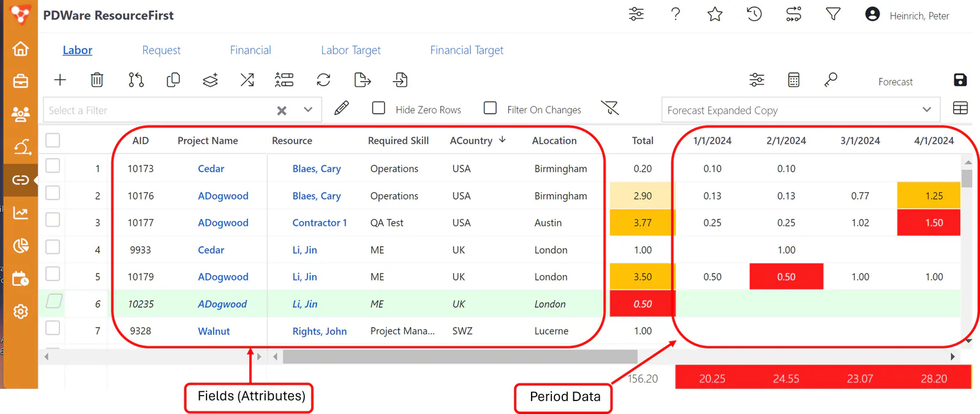This screenshot has width=980, height=414.
Task: Click the refresh circular arrows icon
Action: coord(323,80)
